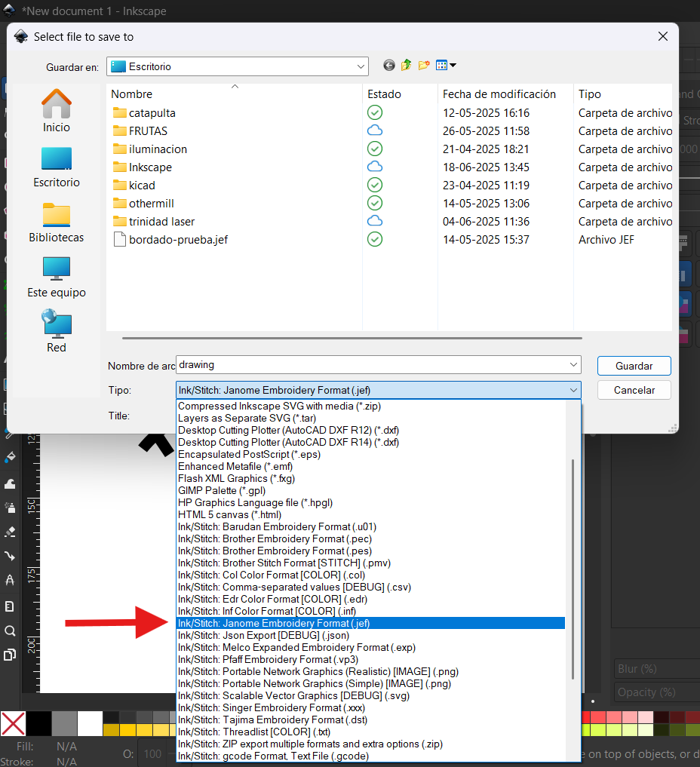This screenshot has height=767, width=700.
Task: Select the Spray tool in Inkscape
Action: coord(10,508)
